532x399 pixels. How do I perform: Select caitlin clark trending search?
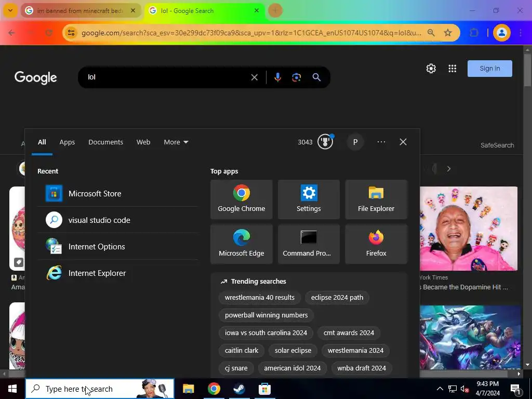242,350
